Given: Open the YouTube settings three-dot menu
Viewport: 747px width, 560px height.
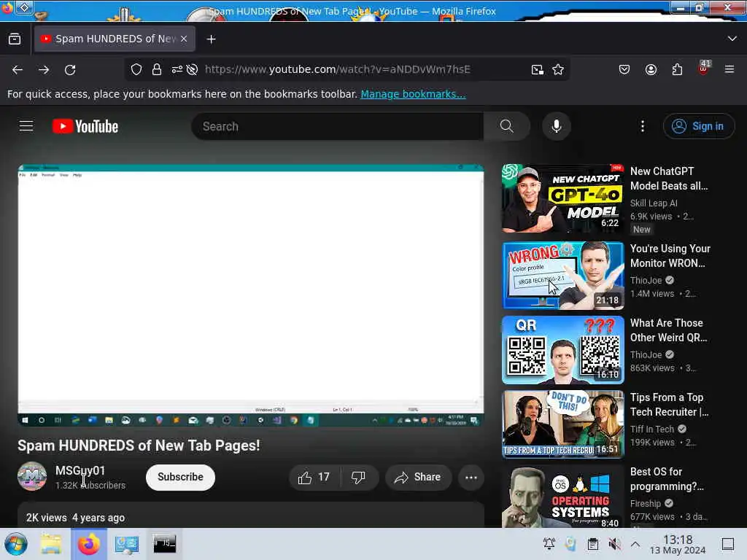Looking at the screenshot, I should [642, 126].
